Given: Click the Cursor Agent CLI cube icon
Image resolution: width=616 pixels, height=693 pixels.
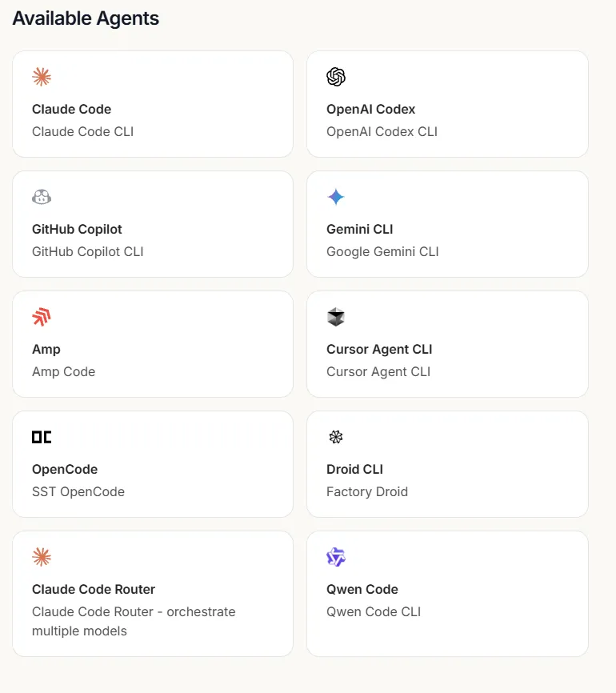Looking at the screenshot, I should point(336,317).
